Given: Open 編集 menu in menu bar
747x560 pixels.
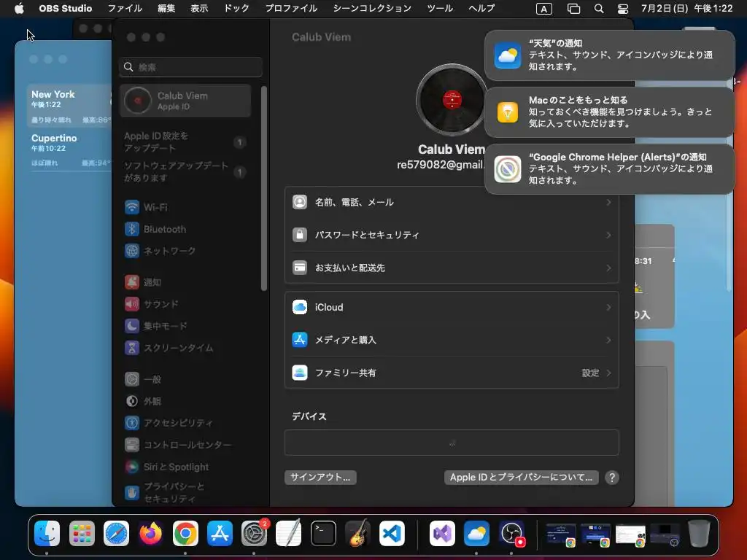Looking at the screenshot, I should pyautogui.click(x=166, y=9).
